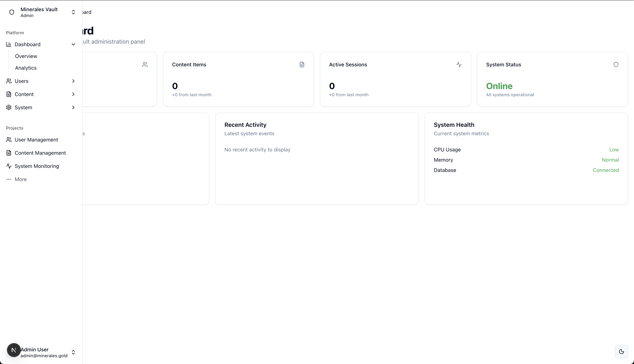Click the users icon on the first stats card

(145, 65)
